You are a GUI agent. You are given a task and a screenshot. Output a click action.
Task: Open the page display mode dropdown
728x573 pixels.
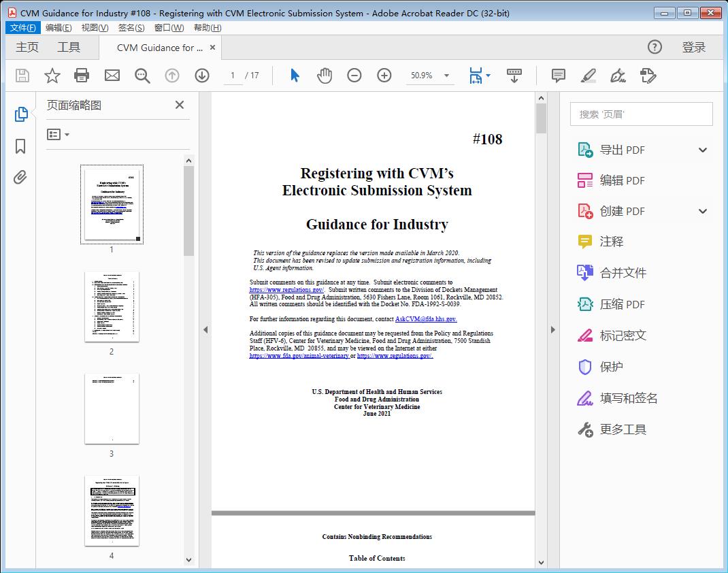[480, 76]
